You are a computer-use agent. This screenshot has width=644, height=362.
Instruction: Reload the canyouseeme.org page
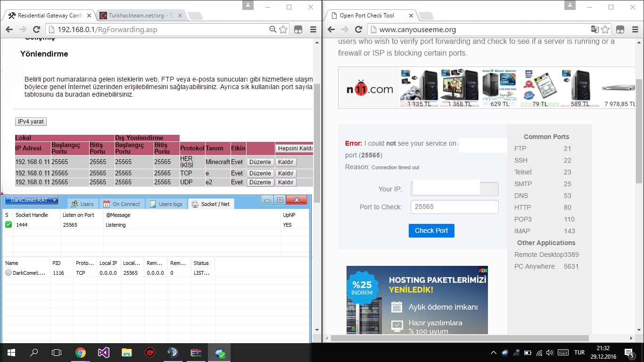tap(359, 29)
